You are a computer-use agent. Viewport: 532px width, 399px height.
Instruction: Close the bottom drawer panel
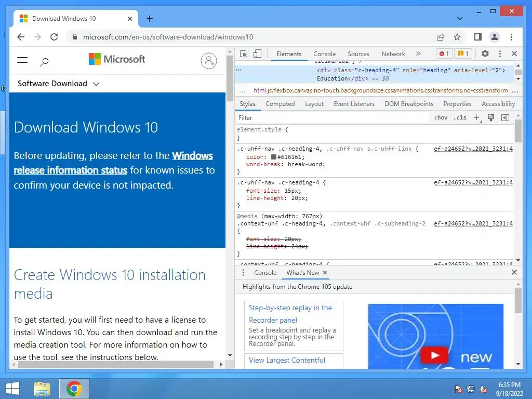(514, 272)
